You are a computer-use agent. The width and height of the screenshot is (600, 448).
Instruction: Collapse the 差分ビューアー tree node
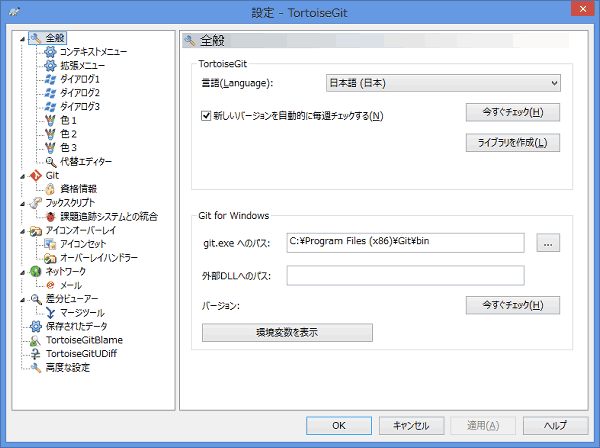point(23,300)
